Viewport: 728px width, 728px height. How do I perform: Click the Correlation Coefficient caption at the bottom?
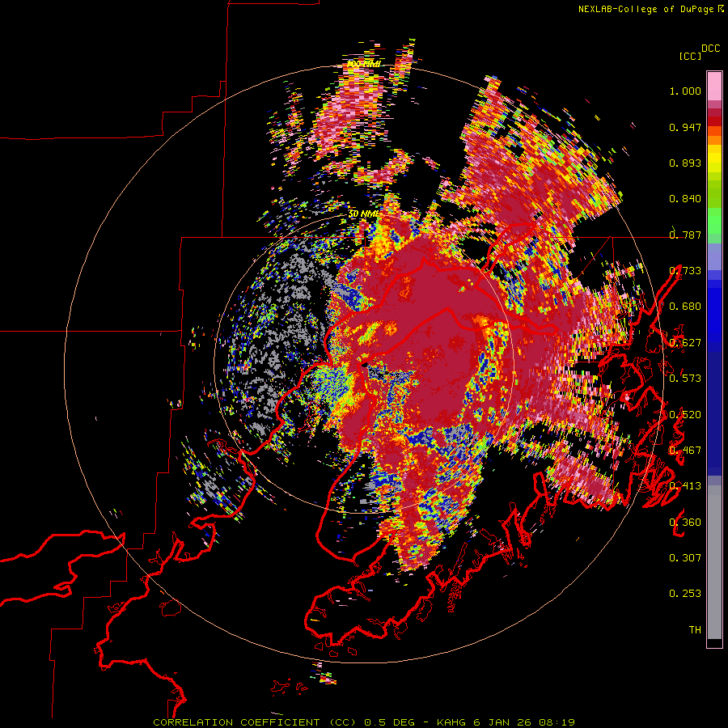363,722
